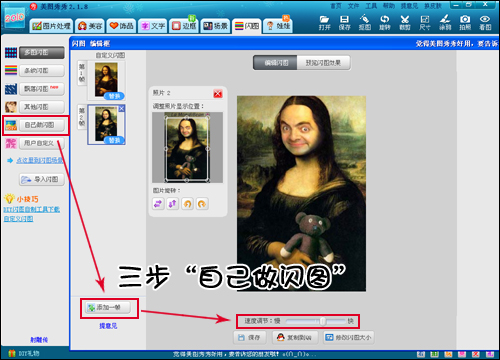This screenshot has width=500, height=360.
Task: Click the 拍照 camera toolbar icon
Action: (465, 23)
